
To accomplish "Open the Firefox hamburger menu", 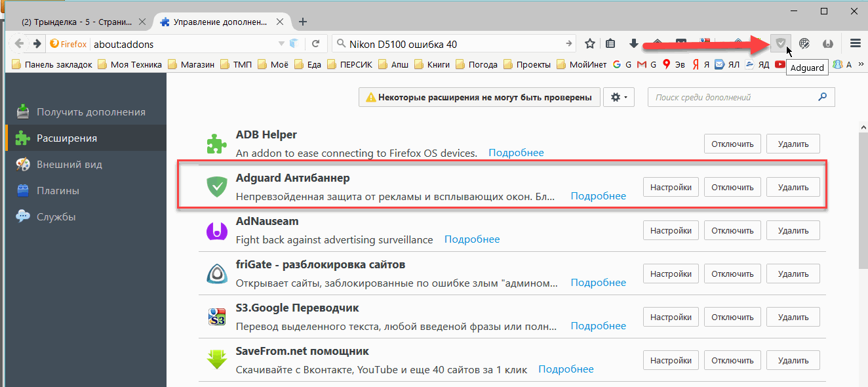I will click(x=855, y=43).
